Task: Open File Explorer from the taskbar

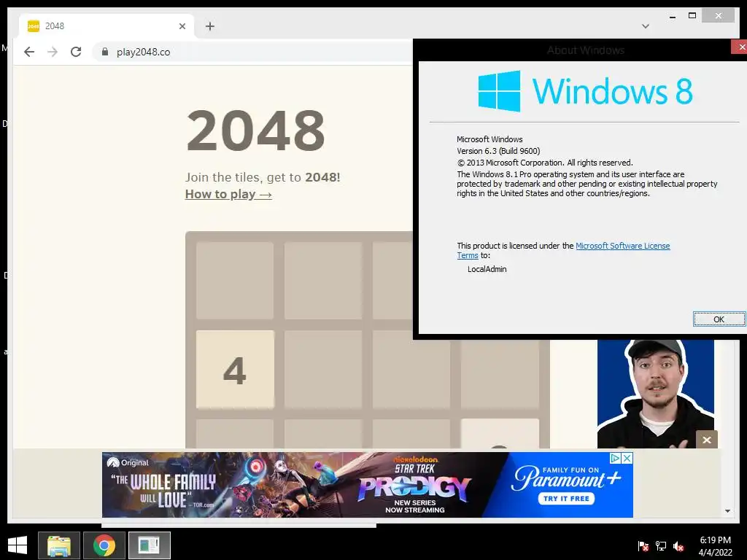Action: pyautogui.click(x=59, y=545)
